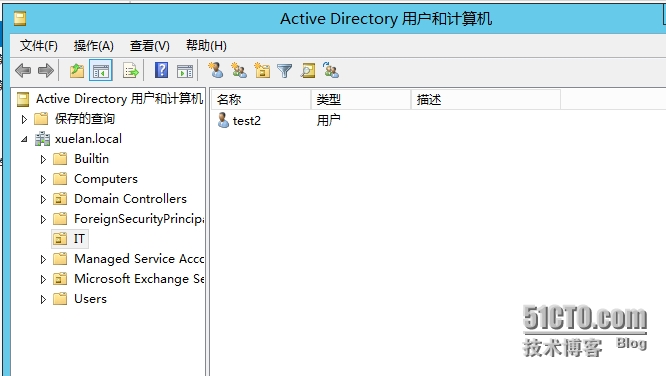The height and width of the screenshot is (376, 666).
Task: Create a new group with the toolbar icon
Action: 239,70
